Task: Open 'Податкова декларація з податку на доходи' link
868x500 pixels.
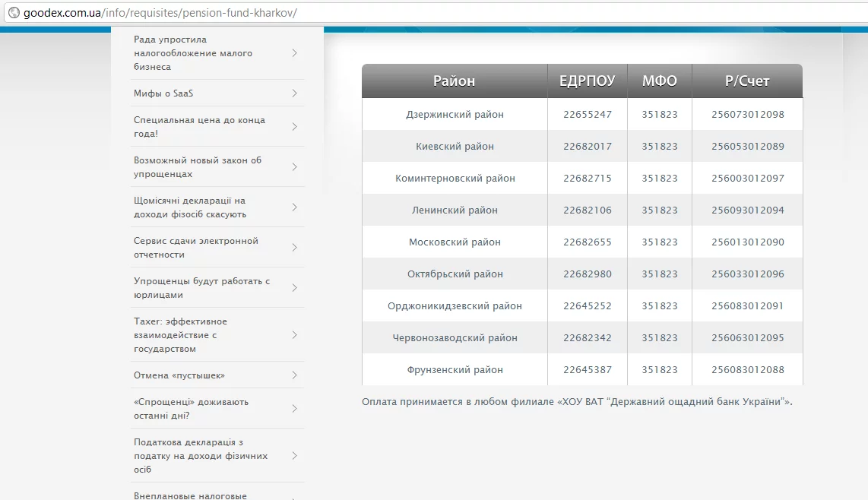Action: (x=201, y=456)
